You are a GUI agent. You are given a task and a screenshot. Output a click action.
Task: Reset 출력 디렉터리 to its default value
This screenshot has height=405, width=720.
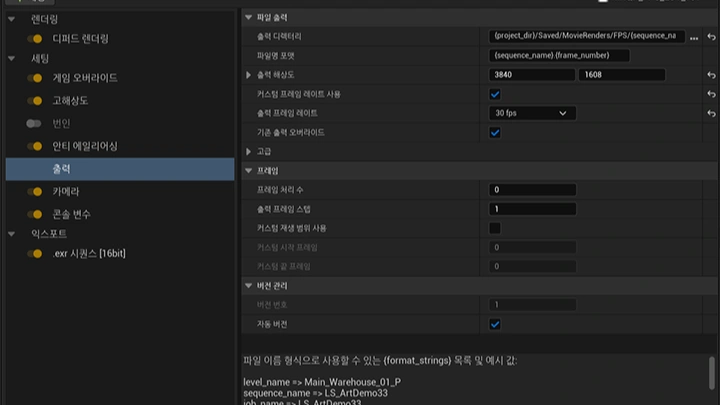(x=711, y=37)
